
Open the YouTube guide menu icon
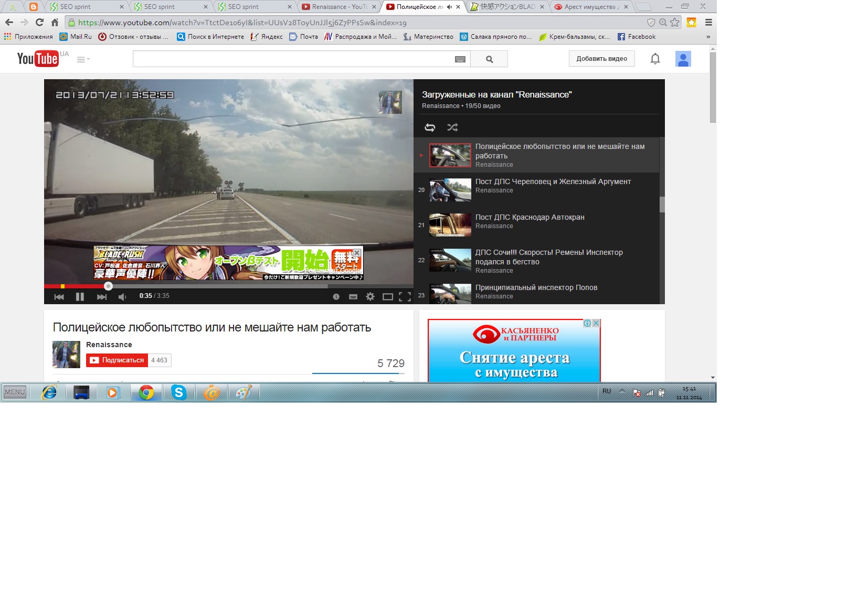(x=83, y=59)
